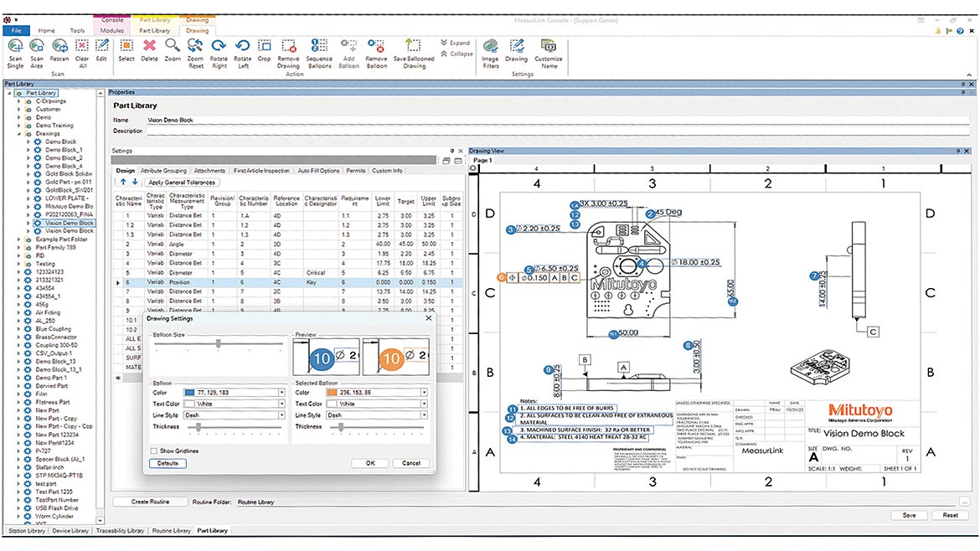
Task: Open the Drawing settings icon
Action: point(516,45)
